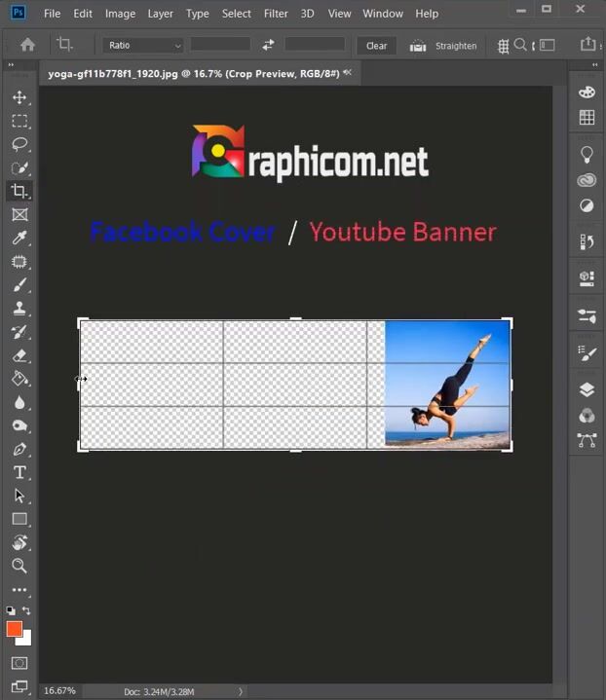This screenshot has width=606, height=700.
Task: Click the background white color swatch
Action: click(26, 640)
